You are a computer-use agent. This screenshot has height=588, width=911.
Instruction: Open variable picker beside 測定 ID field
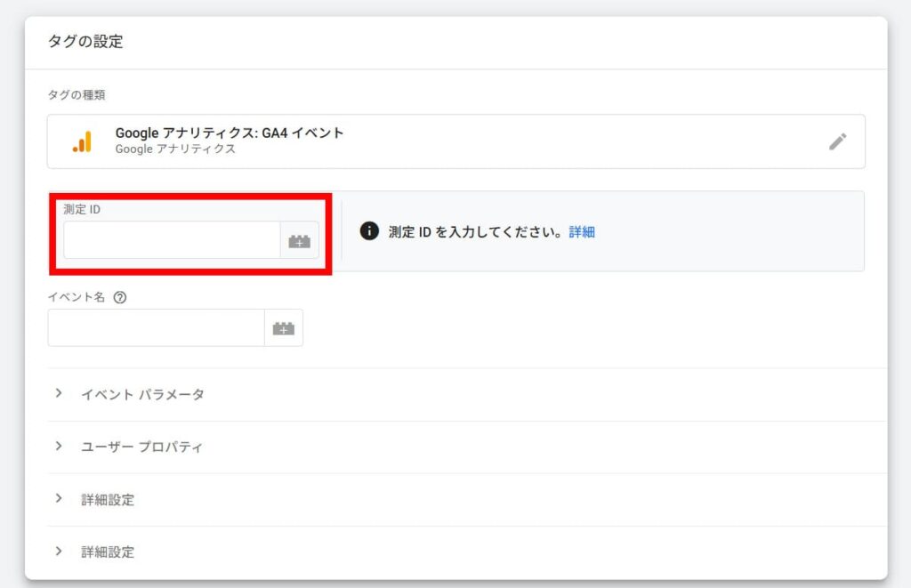tap(299, 240)
